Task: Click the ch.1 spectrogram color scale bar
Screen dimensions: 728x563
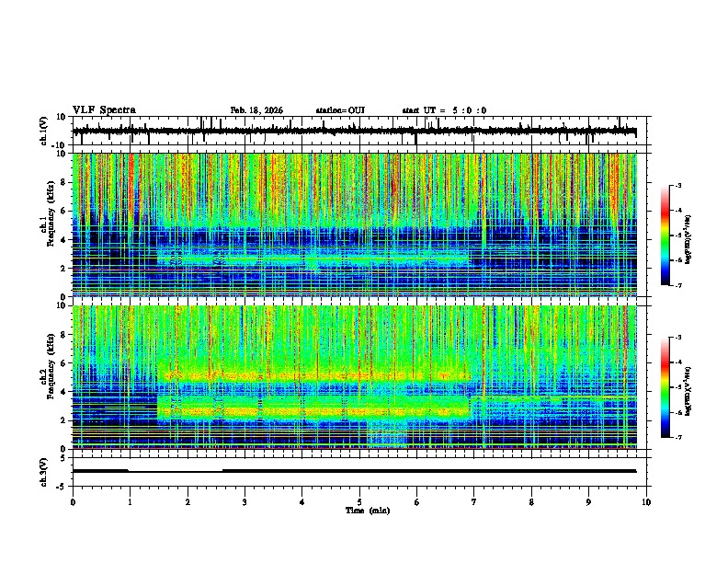Action: coord(665,236)
